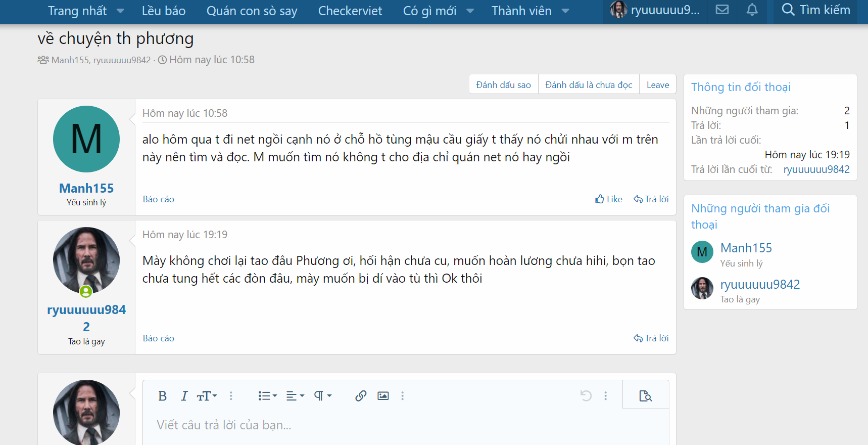
Task: Open the font size dropdown
Action: click(207, 396)
